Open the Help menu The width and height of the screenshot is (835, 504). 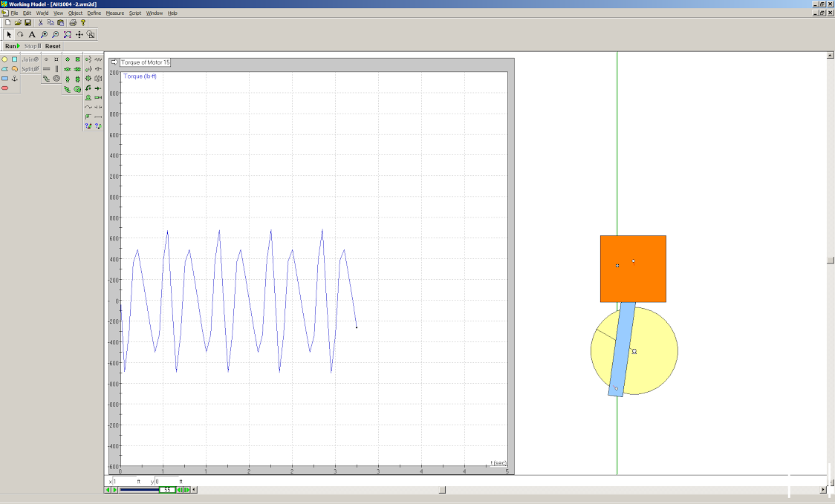pyautogui.click(x=172, y=13)
